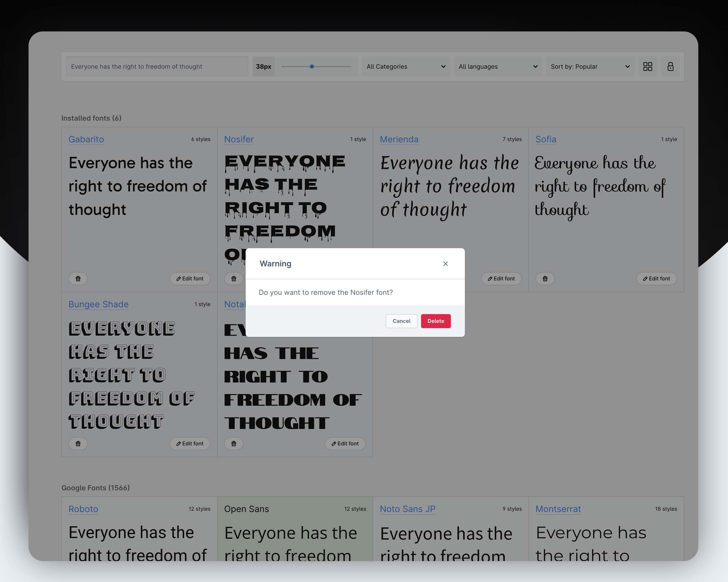Select the Google Fonts section header
This screenshot has height=582, width=728.
click(x=96, y=488)
